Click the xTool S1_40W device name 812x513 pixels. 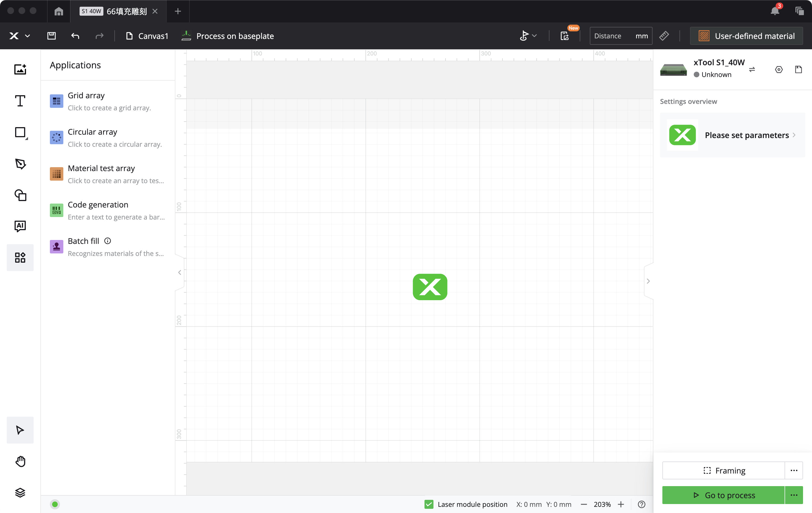click(x=719, y=62)
